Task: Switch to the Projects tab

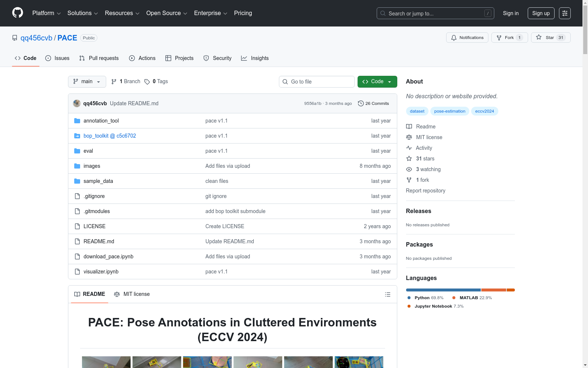Action: (x=179, y=58)
